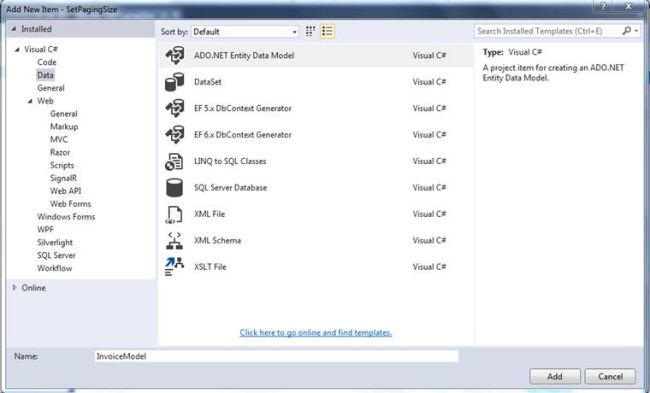Choose the SQL Server Database cylinder icon
Viewport: 650px width, 393px height.
[175, 187]
